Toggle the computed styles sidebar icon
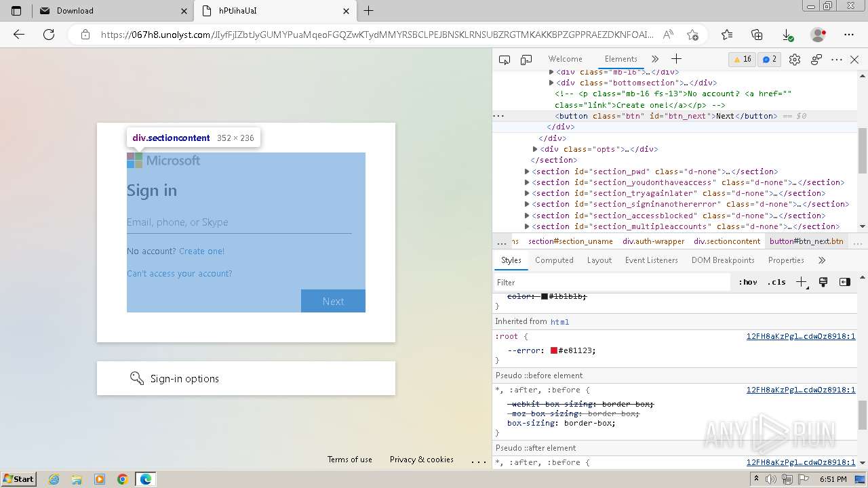The width and height of the screenshot is (868, 488). coord(844,282)
